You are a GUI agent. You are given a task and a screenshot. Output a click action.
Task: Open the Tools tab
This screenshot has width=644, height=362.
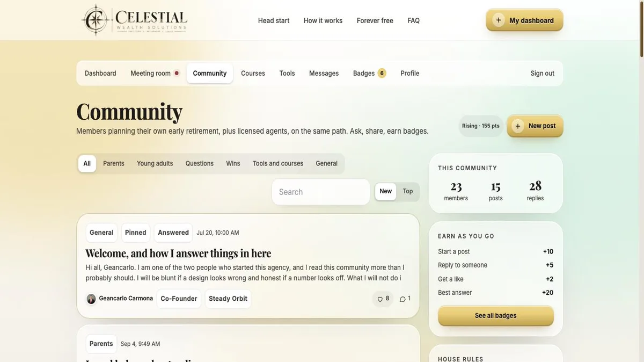tap(287, 73)
